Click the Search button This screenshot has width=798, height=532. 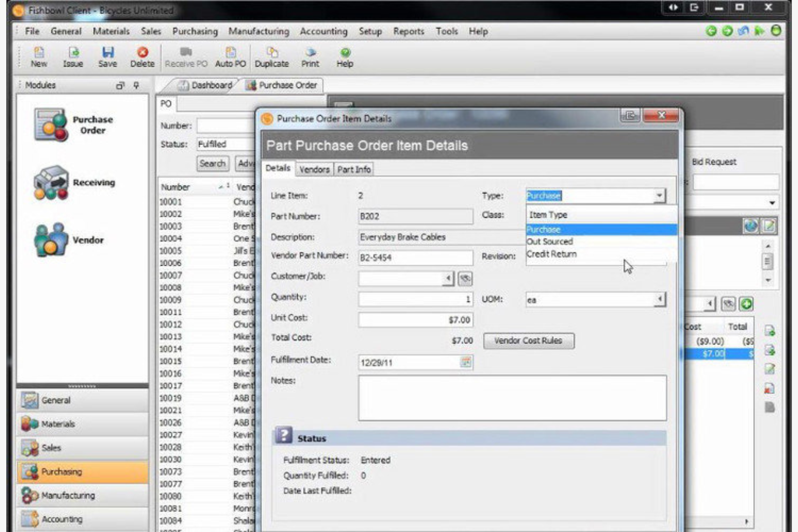tap(213, 163)
